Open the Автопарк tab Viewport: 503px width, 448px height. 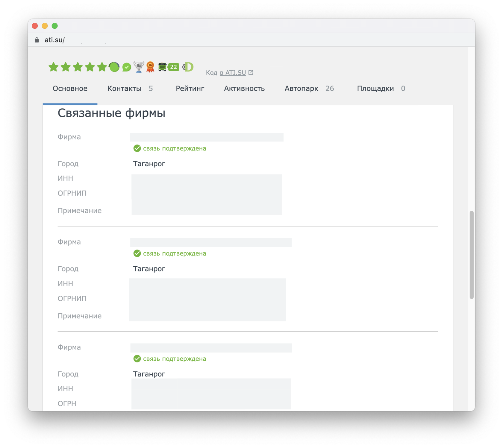309,89
